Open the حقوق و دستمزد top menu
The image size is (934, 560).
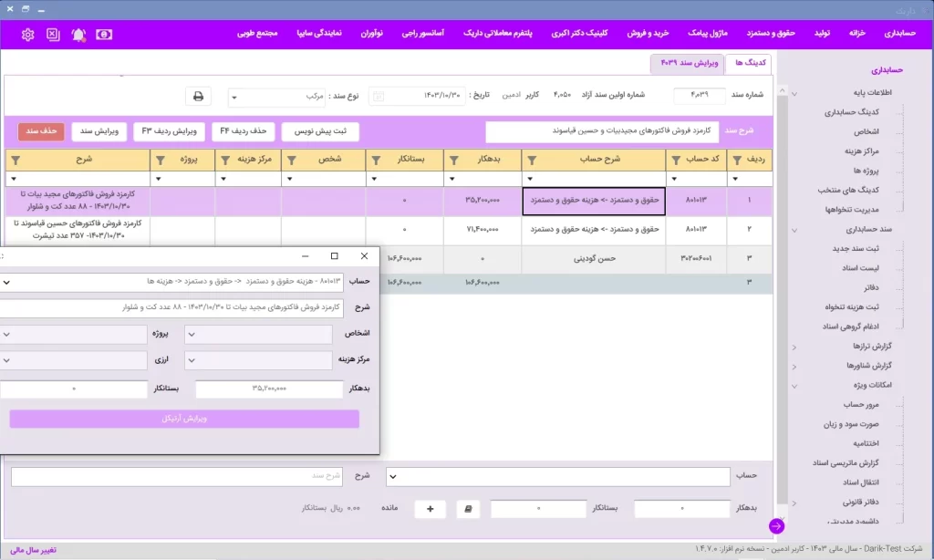[x=771, y=34]
